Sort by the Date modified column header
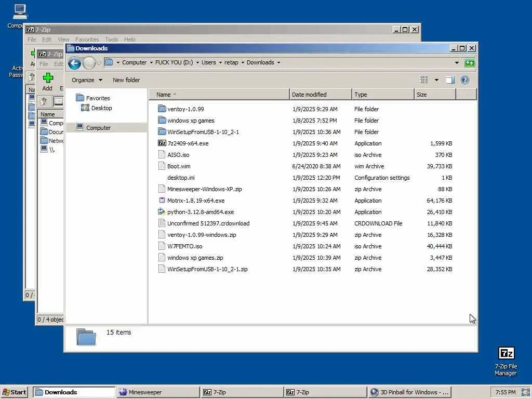This screenshot has width=532, height=399. (x=321, y=95)
